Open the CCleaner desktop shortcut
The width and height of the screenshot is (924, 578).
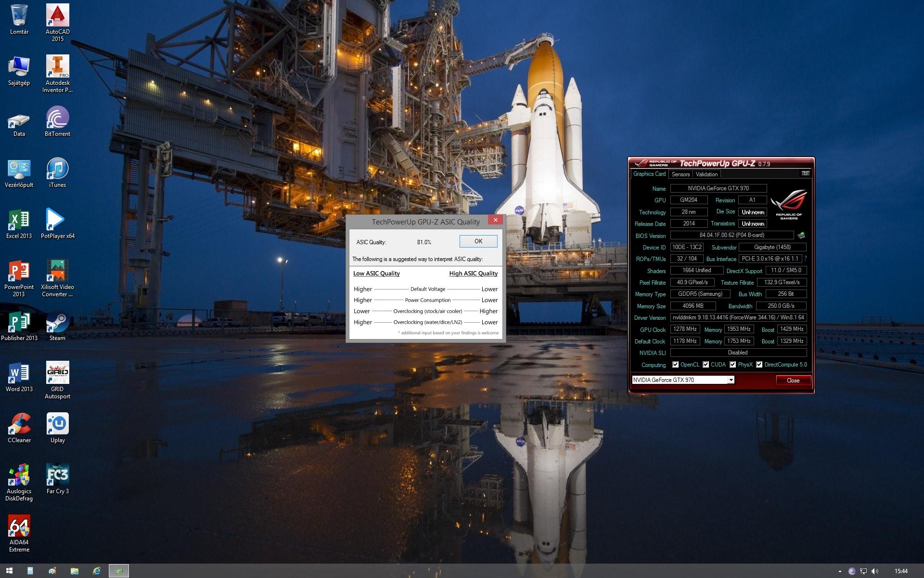pyautogui.click(x=19, y=425)
